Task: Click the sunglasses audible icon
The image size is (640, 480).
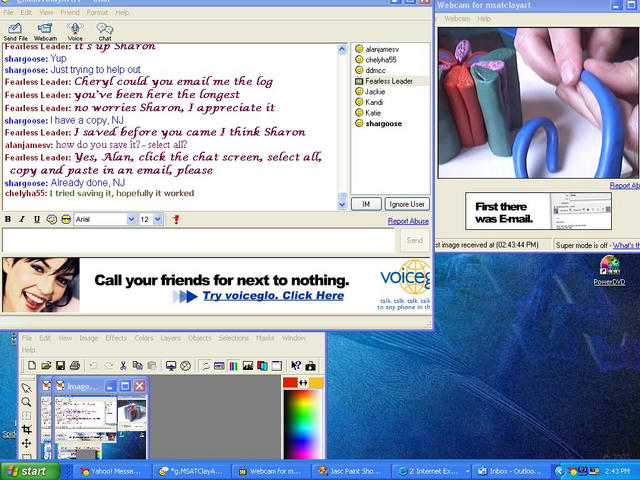Action: click(66, 219)
